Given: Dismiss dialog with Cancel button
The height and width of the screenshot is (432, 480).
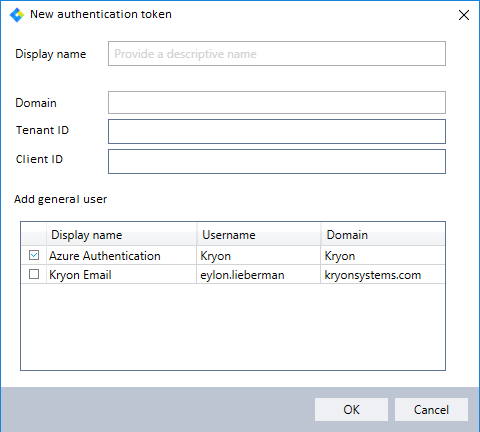Looking at the screenshot, I should tap(431, 409).
